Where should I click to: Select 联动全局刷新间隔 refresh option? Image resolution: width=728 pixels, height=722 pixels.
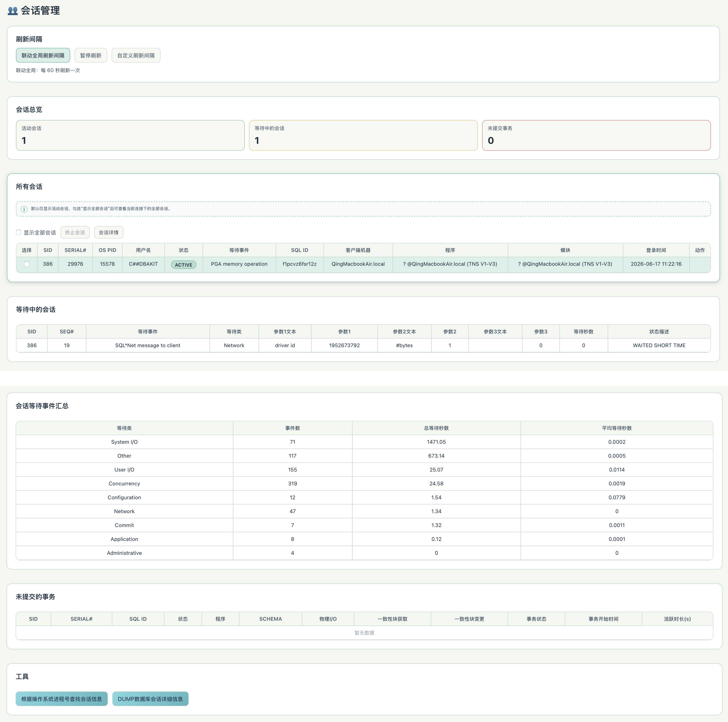point(43,55)
